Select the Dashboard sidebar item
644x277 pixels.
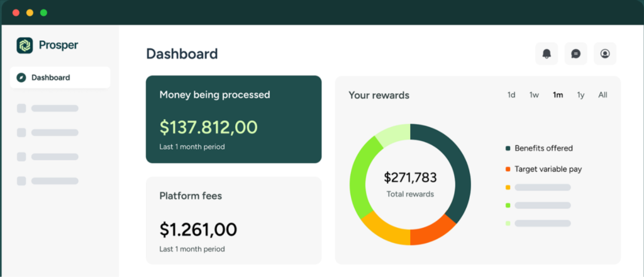pyautogui.click(x=60, y=77)
